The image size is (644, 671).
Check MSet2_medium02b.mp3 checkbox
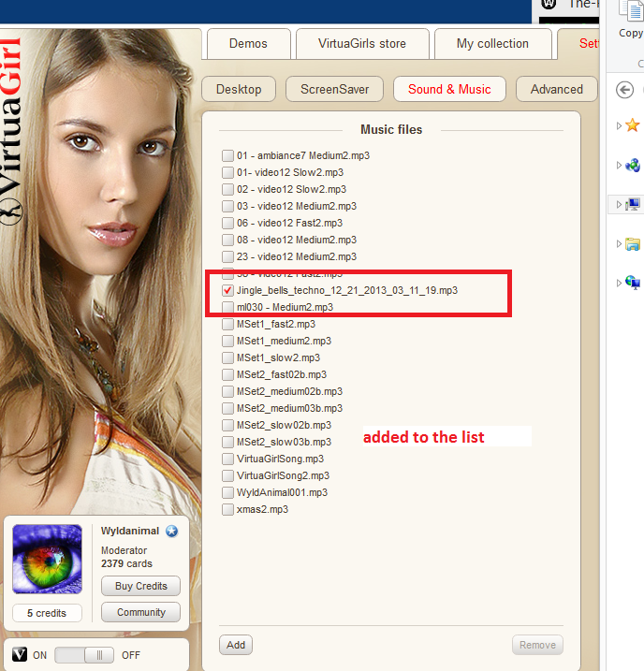click(227, 391)
